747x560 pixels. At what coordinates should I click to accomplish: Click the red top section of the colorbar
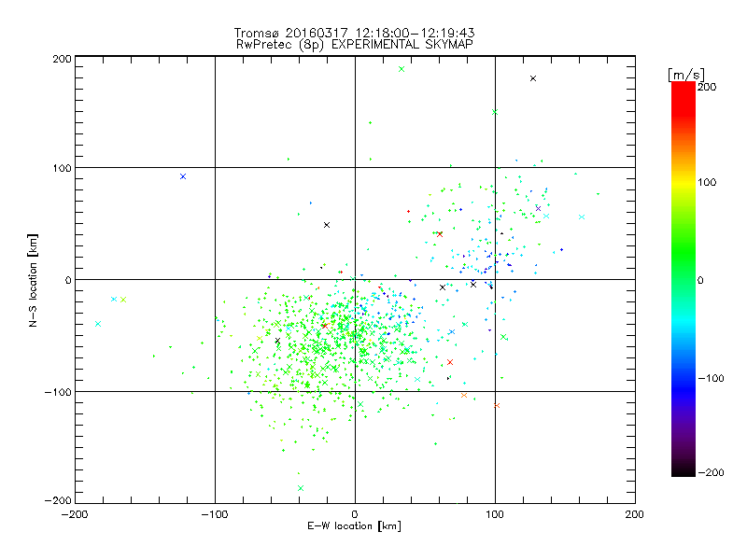click(684, 98)
